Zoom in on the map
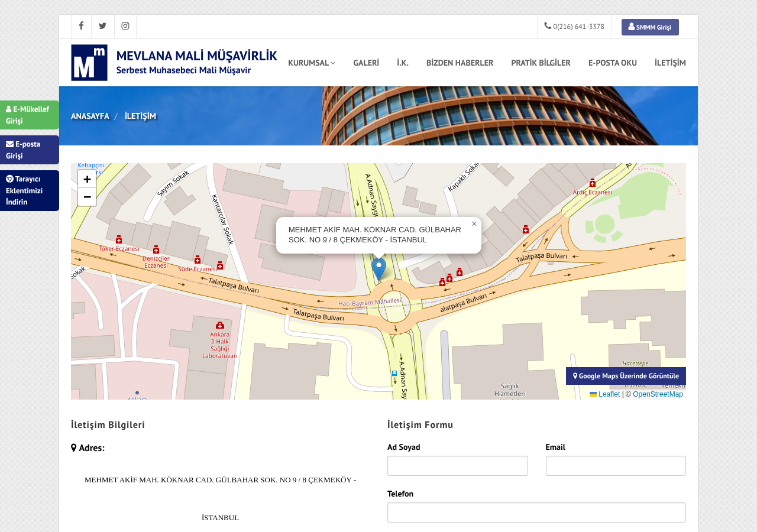Viewport: 757px width, 532px height. coord(87,179)
